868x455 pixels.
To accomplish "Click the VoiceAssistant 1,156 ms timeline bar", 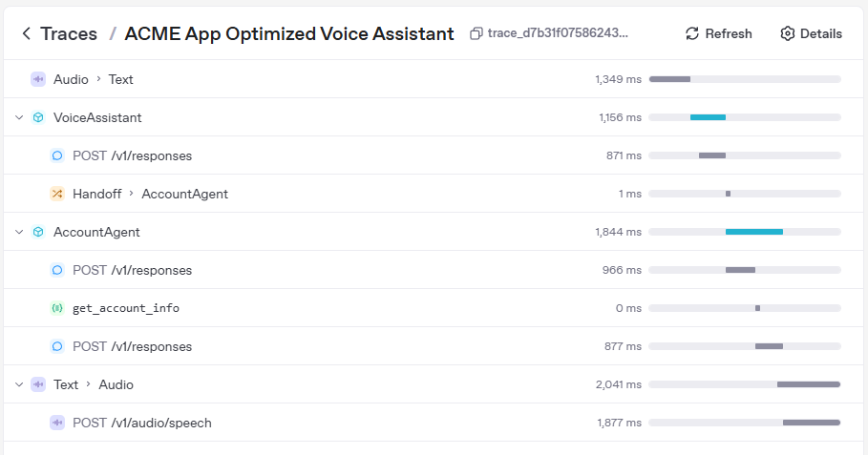I will pos(708,117).
